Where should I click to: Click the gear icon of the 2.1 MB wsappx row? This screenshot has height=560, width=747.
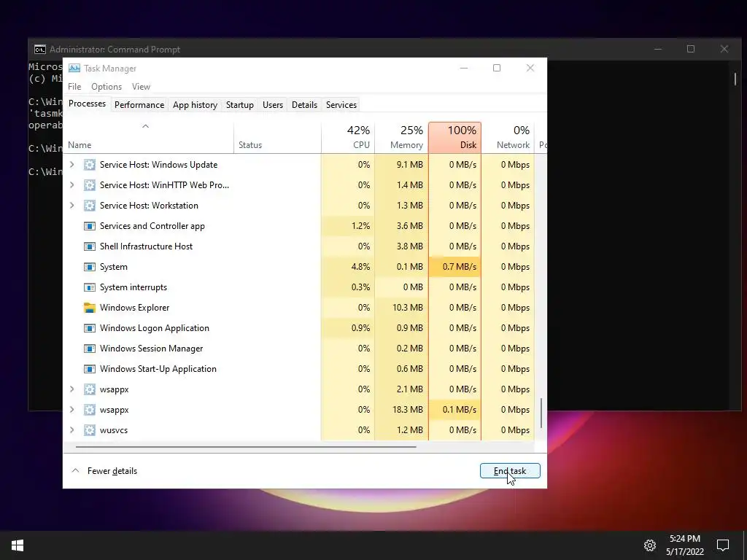click(90, 389)
